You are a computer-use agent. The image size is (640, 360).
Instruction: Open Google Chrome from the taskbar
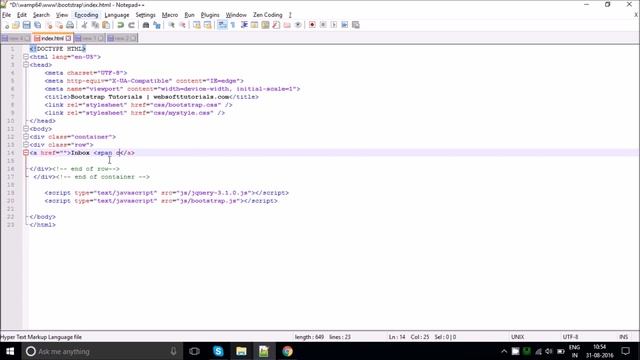click(x=287, y=351)
